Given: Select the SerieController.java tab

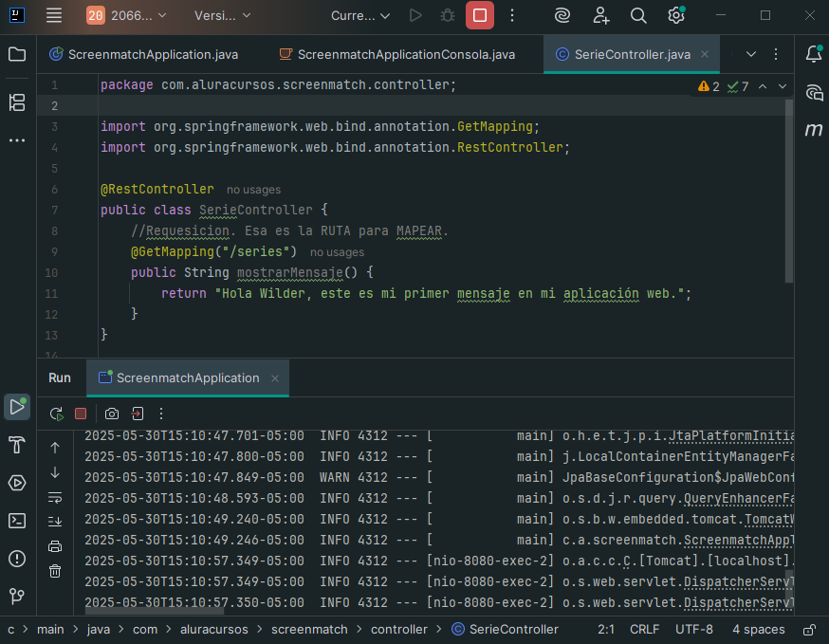Looking at the screenshot, I should point(633,54).
